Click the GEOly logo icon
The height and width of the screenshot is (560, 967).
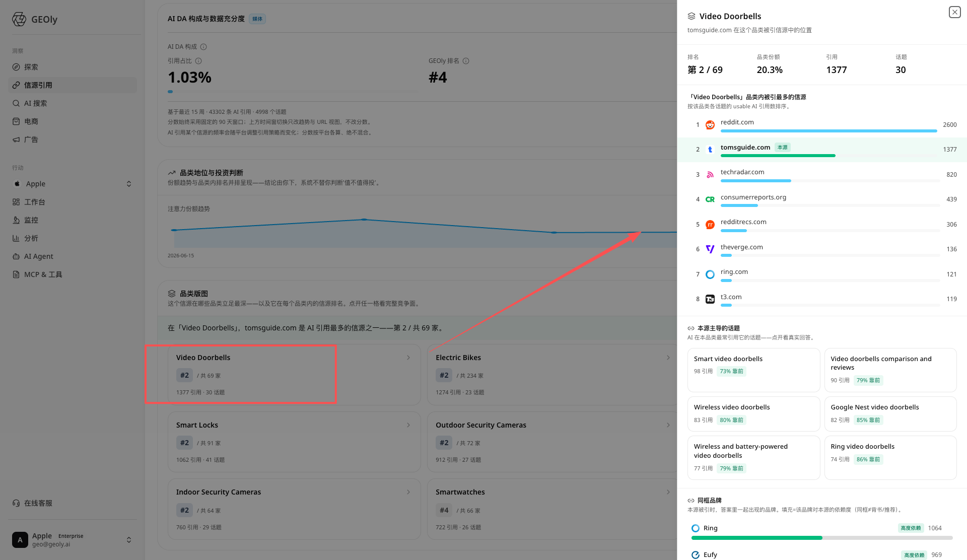pyautogui.click(x=19, y=19)
